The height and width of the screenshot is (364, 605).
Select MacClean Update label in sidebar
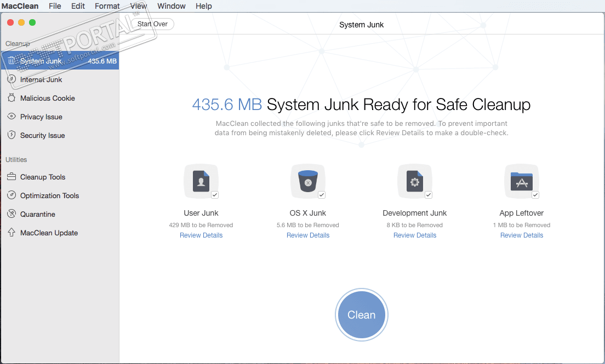[x=49, y=233]
